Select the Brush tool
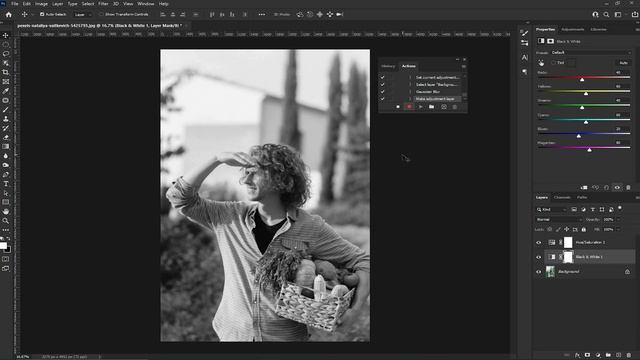Image resolution: width=640 pixels, height=360 pixels. tap(6, 110)
